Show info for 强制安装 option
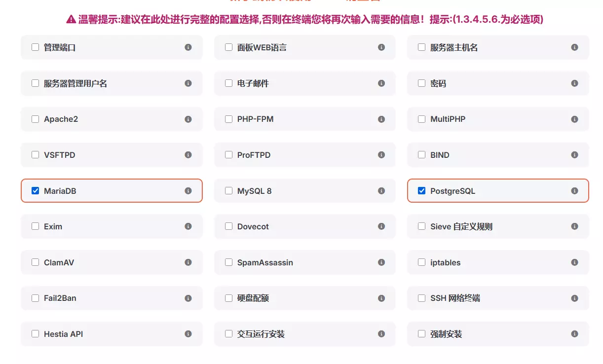The image size is (603, 364). [574, 334]
